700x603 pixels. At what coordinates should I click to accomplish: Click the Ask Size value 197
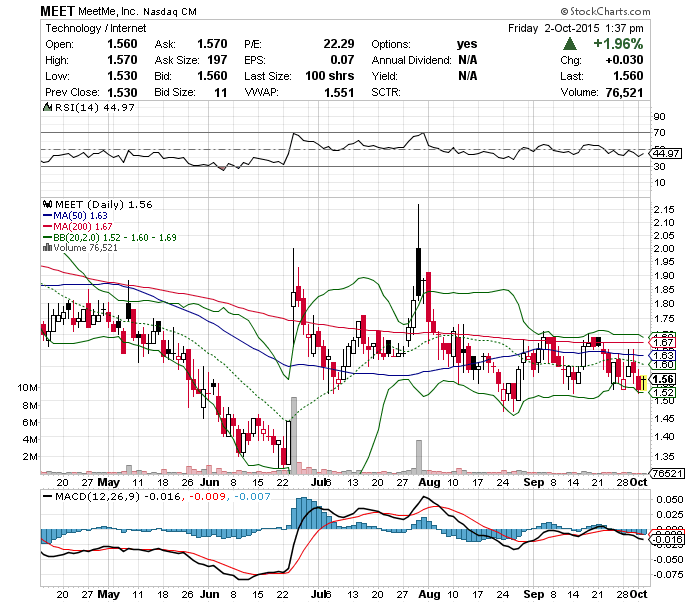click(x=217, y=60)
